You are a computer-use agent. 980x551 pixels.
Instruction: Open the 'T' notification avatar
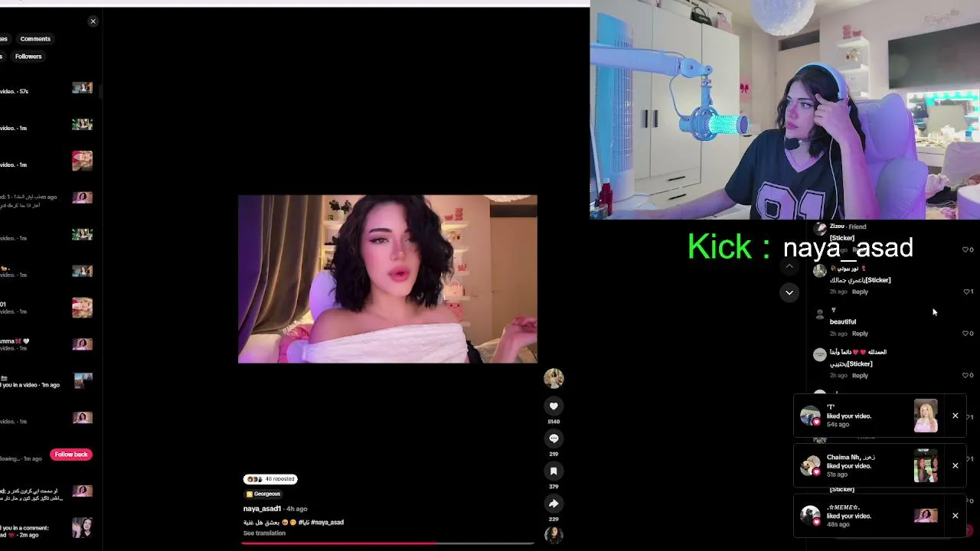(x=810, y=416)
